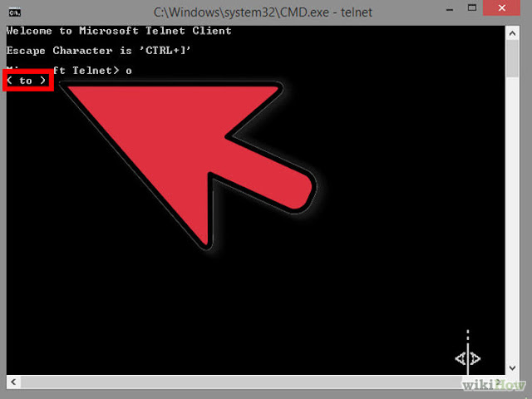Click the 'Escape Character is CTRL+]' line
Image resolution: width=532 pixels, height=399 pixels.
[98, 51]
